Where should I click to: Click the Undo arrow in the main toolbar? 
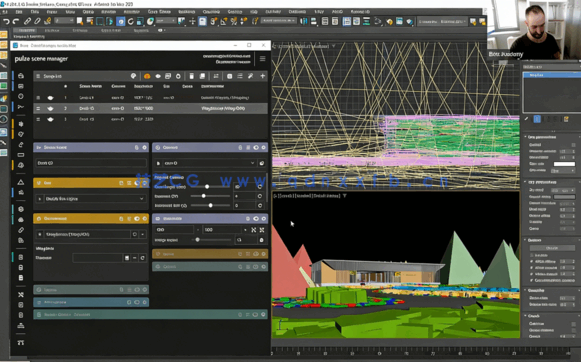6,21
